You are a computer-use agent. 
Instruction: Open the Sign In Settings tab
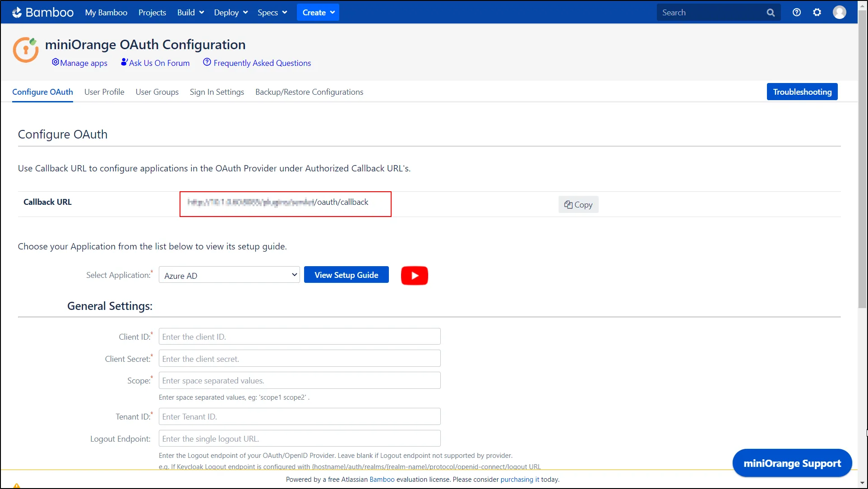217,92
